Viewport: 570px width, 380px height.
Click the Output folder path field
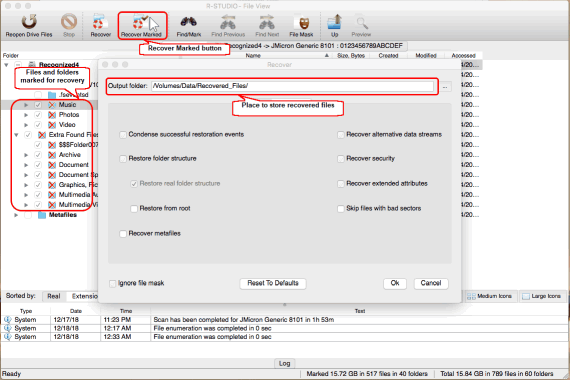tap(292, 86)
